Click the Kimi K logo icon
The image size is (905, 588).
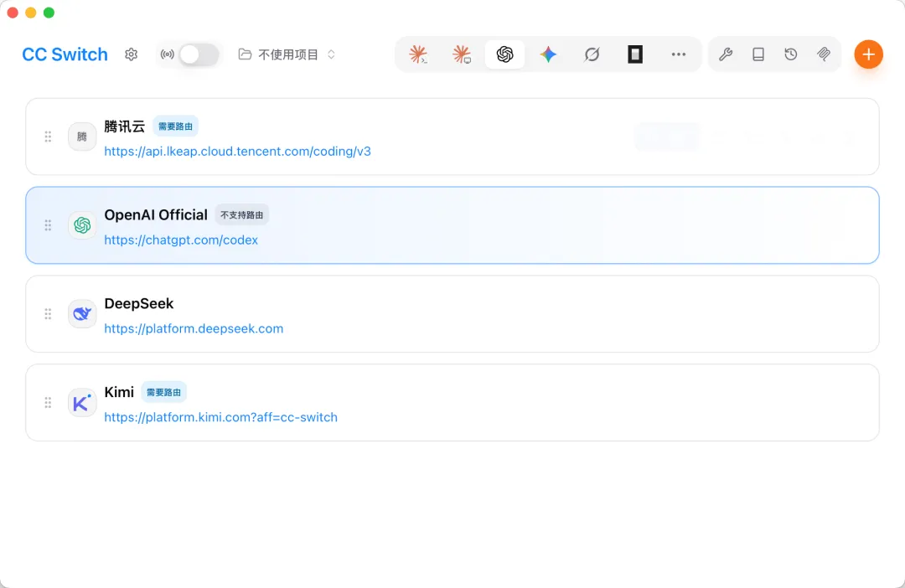[x=82, y=403]
